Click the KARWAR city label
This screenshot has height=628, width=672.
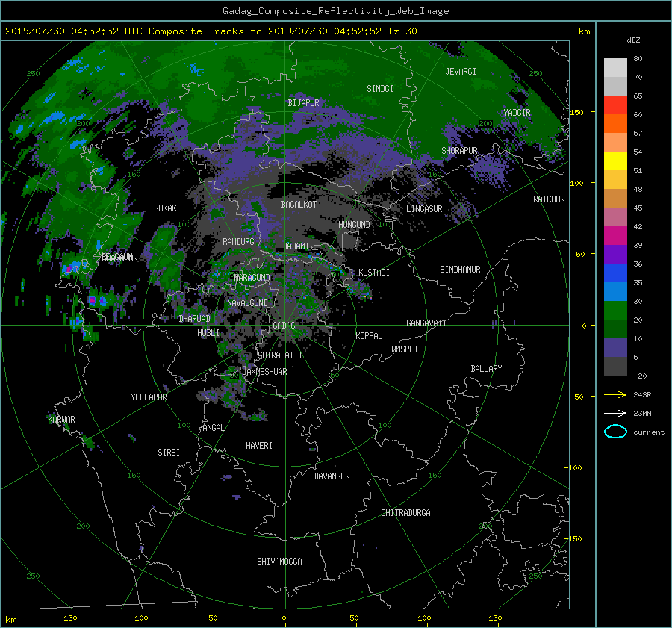click(61, 420)
